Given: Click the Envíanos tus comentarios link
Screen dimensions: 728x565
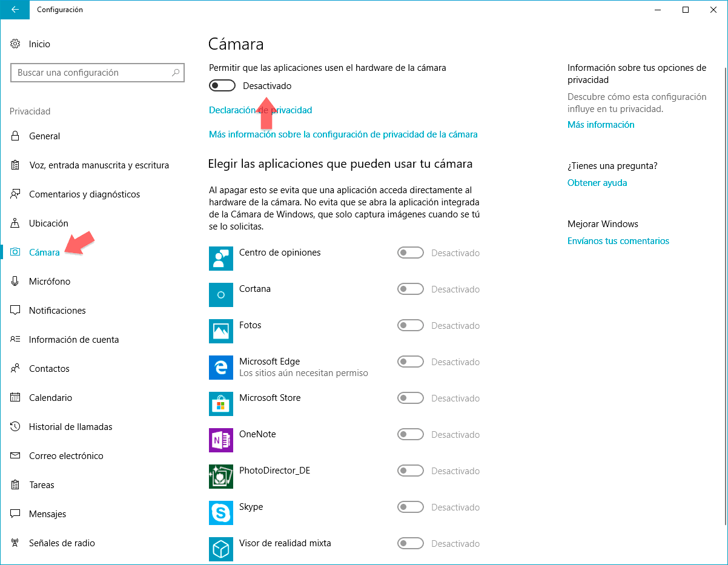Looking at the screenshot, I should pyautogui.click(x=618, y=241).
